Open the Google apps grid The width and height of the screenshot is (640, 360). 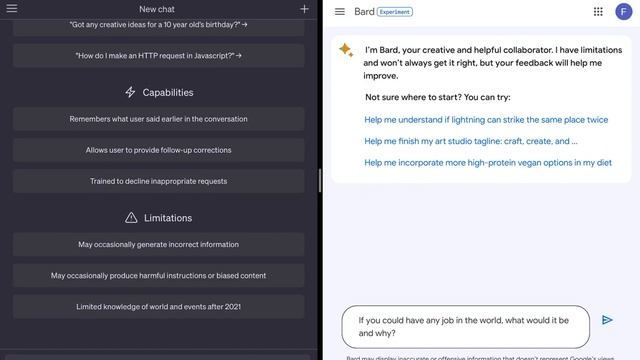click(598, 12)
